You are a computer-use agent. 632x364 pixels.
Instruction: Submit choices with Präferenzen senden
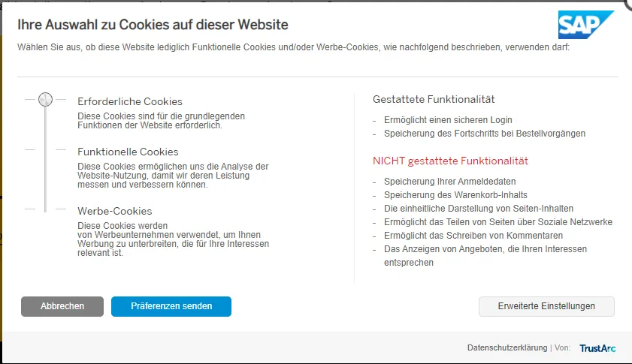coord(171,306)
